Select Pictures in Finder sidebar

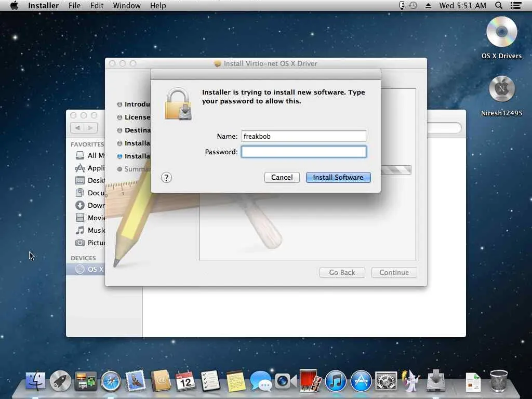click(x=90, y=243)
